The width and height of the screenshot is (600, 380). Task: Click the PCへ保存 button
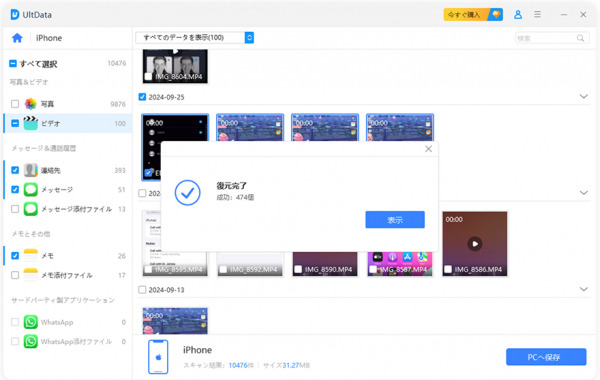coord(546,357)
